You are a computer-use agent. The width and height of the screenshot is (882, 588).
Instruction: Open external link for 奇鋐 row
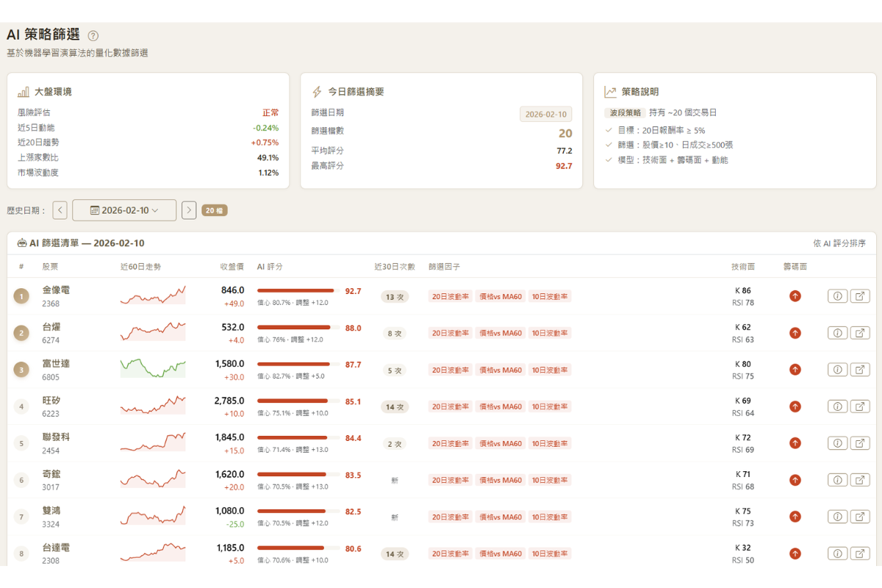[x=860, y=480]
